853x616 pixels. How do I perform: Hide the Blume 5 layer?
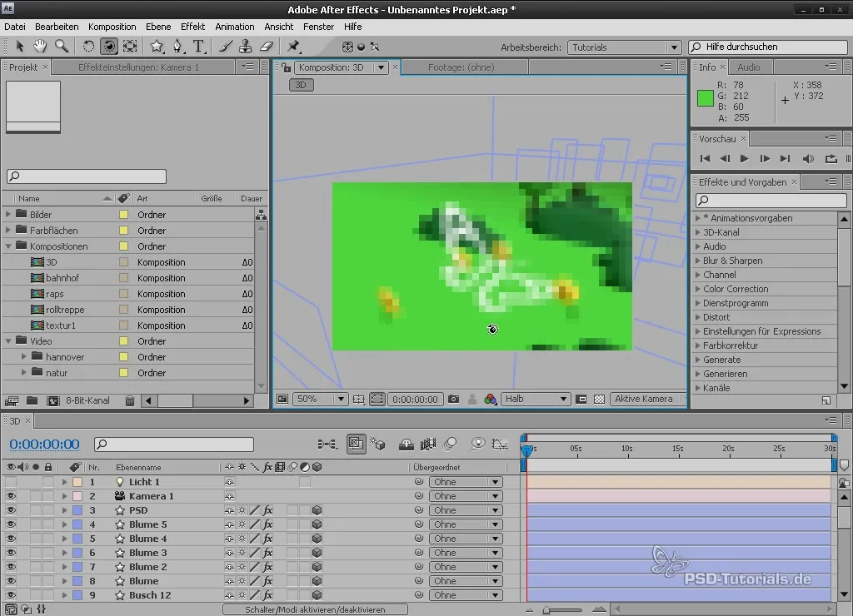(10, 524)
